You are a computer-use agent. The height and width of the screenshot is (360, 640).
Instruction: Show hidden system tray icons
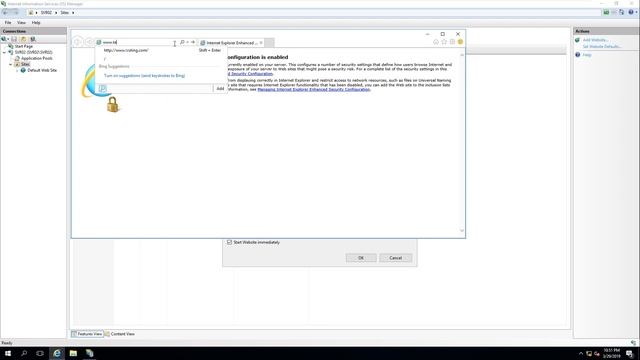tap(581, 353)
